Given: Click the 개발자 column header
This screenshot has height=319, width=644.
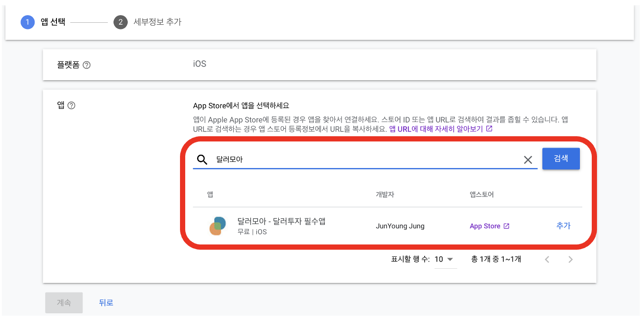Looking at the screenshot, I should click(385, 195).
